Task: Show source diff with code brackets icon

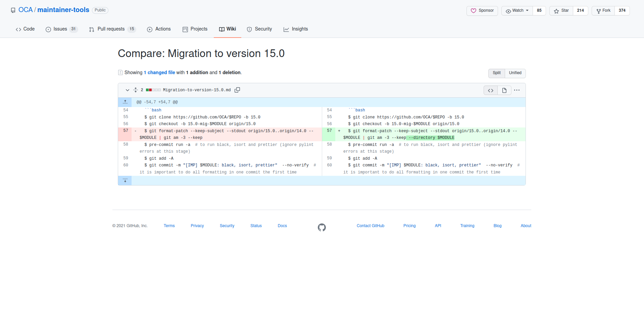Action: tap(491, 90)
